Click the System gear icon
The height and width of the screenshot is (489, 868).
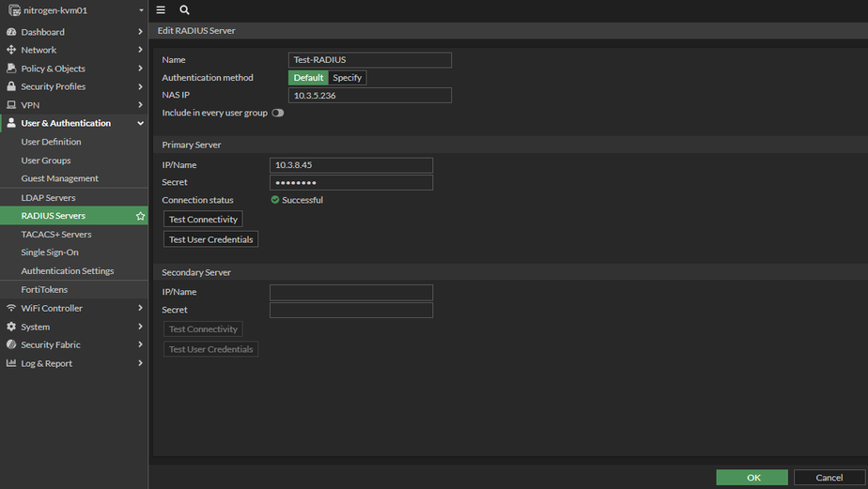[x=11, y=327]
